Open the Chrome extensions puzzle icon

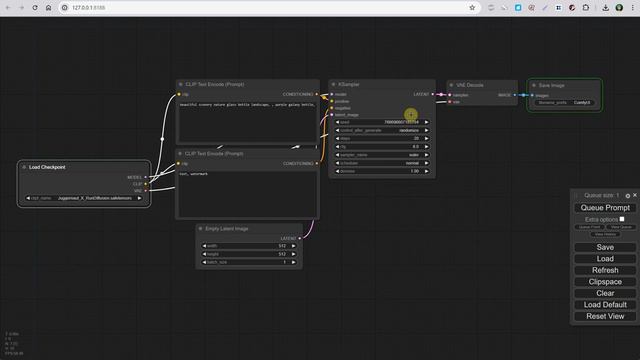click(x=586, y=8)
